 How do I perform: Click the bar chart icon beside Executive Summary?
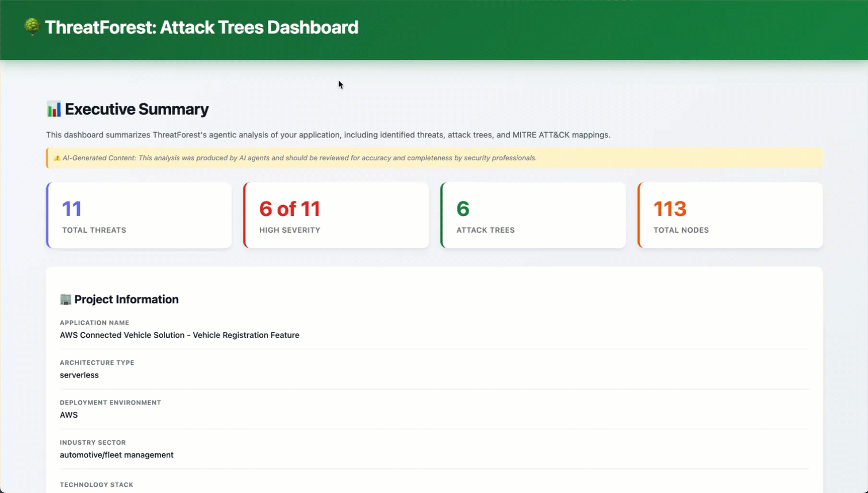52,109
